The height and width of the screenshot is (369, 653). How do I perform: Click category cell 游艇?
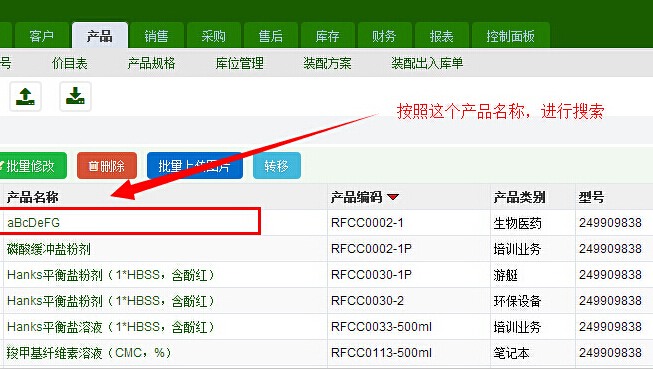506,275
